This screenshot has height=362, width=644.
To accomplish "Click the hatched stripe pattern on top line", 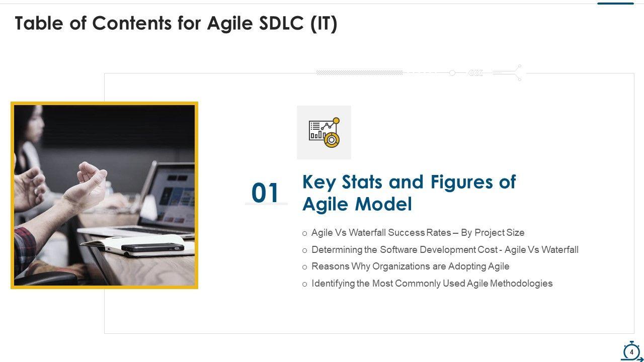I will [359, 73].
